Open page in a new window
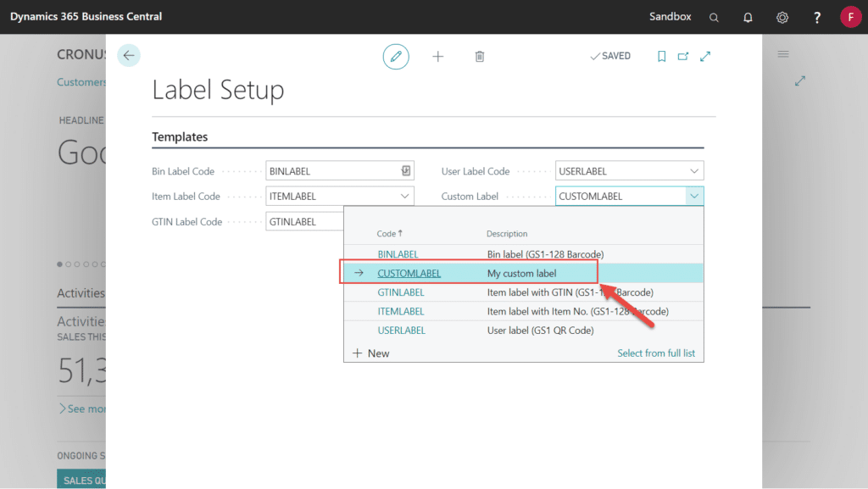Screen dimensions: 868x489 [685, 55]
